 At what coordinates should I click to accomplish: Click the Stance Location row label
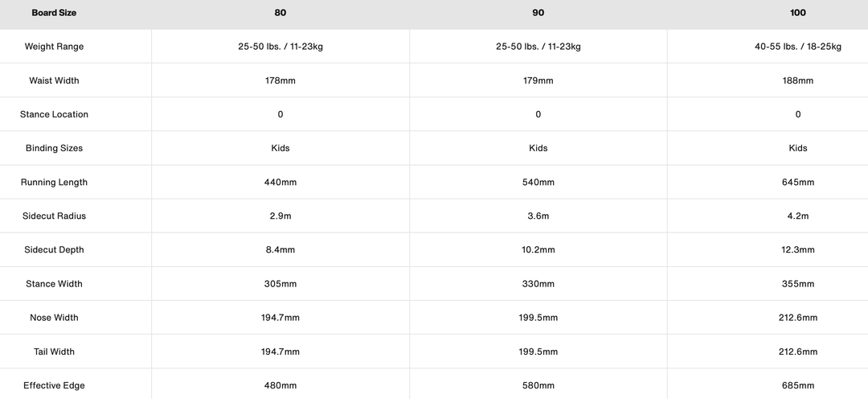(54, 114)
